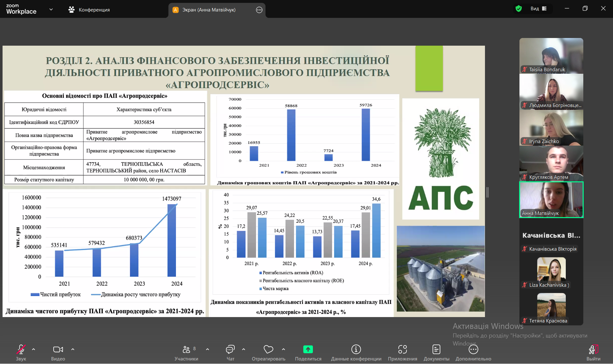Click the React heart icon
Image resolution: width=613 pixels, height=364 pixels.
(268, 350)
